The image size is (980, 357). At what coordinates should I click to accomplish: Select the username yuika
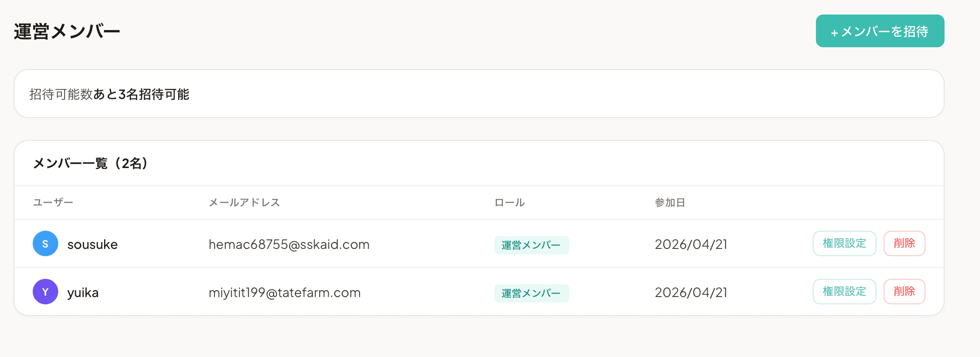point(83,293)
